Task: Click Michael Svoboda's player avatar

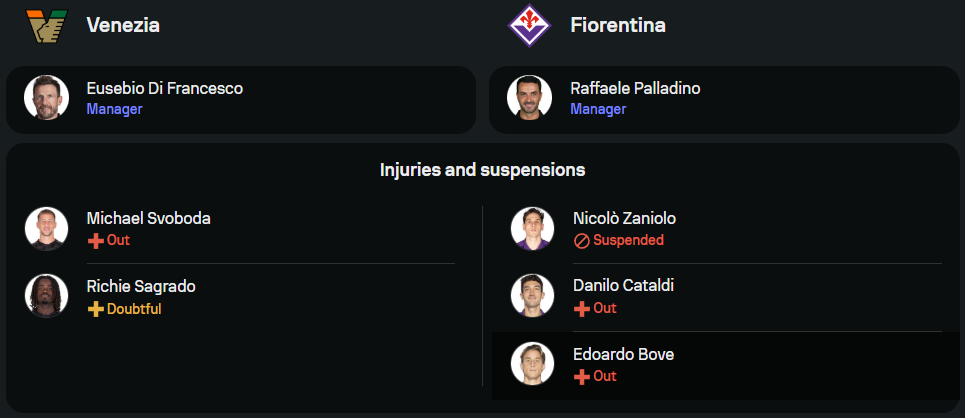Action: pyautogui.click(x=46, y=229)
